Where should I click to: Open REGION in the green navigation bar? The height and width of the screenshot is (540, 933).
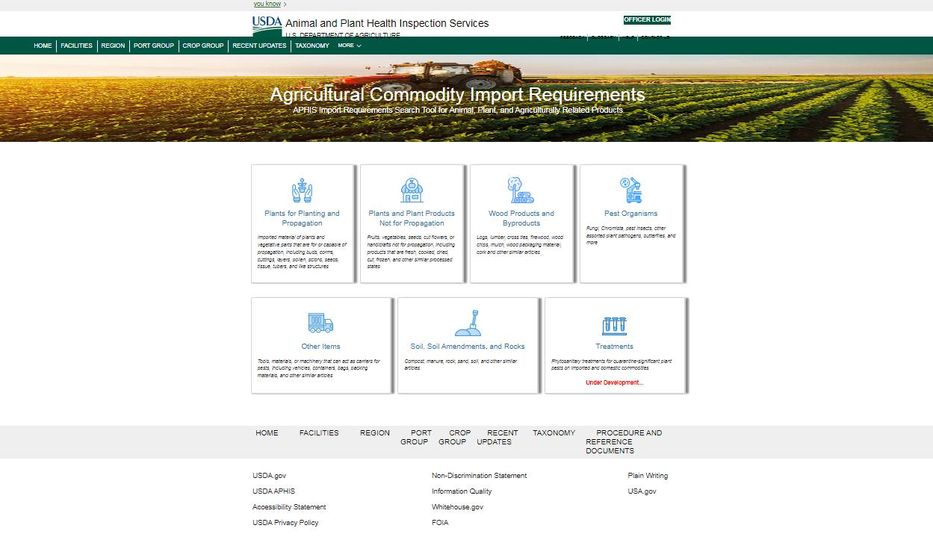tap(113, 46)
